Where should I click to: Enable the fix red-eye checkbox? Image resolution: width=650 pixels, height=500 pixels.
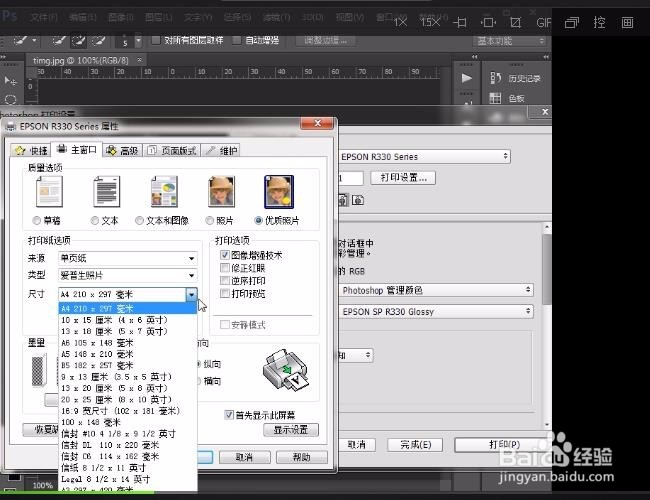tap(225, 268)
